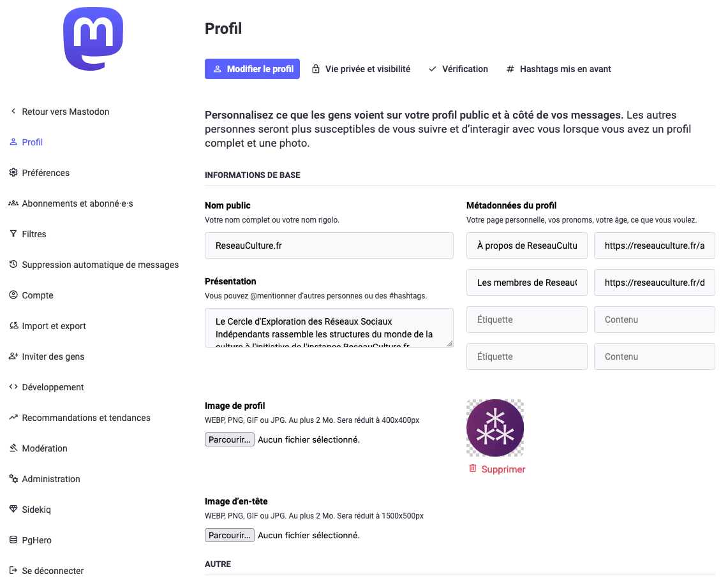Image resolution: width=728 pixels, height=581 pixels.
Task: Focus the Nom public text field
Action: click(x=329, y=246)
